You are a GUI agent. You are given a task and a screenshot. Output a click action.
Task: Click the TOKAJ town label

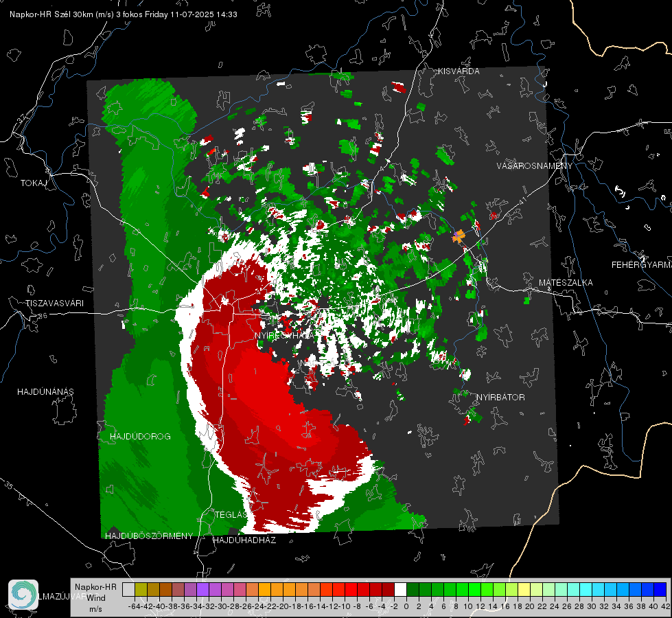pyautogui.click(x=34, y=183)
